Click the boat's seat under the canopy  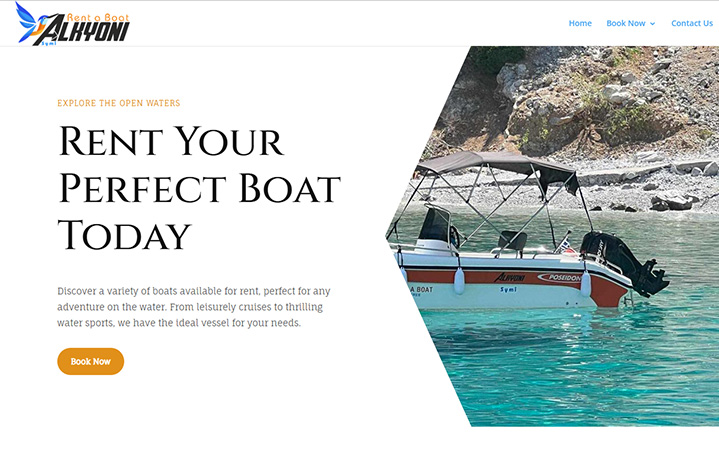[x=511, y=240]
